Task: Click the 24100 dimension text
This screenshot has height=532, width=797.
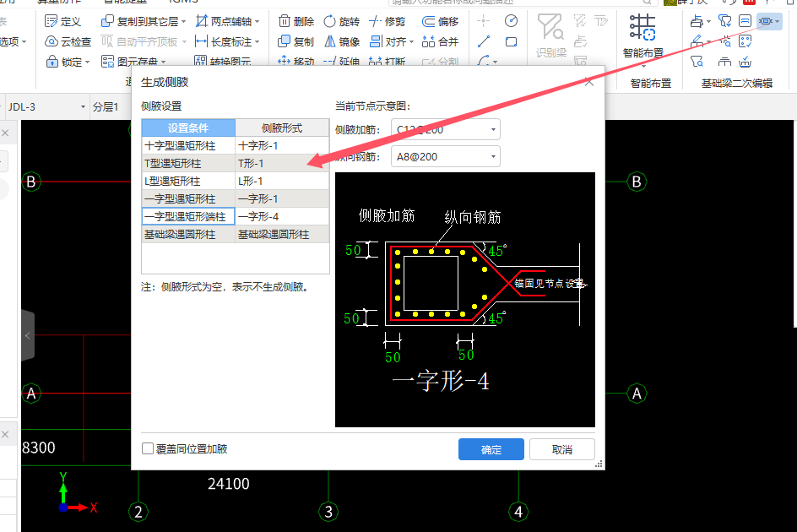Action: pyautogui.click(x=228, y=484)
